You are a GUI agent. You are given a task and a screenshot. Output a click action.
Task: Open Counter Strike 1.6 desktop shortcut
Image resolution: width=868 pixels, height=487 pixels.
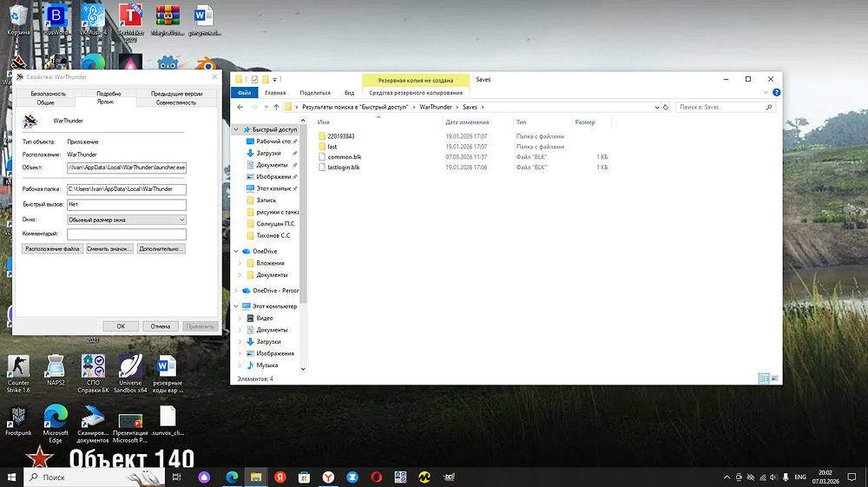tap(18, 365)
